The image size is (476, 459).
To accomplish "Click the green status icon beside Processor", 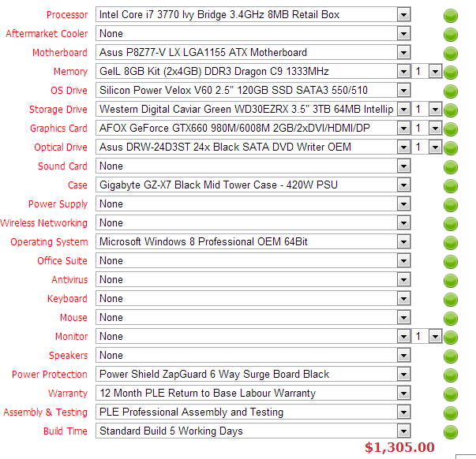I will 451,16.
